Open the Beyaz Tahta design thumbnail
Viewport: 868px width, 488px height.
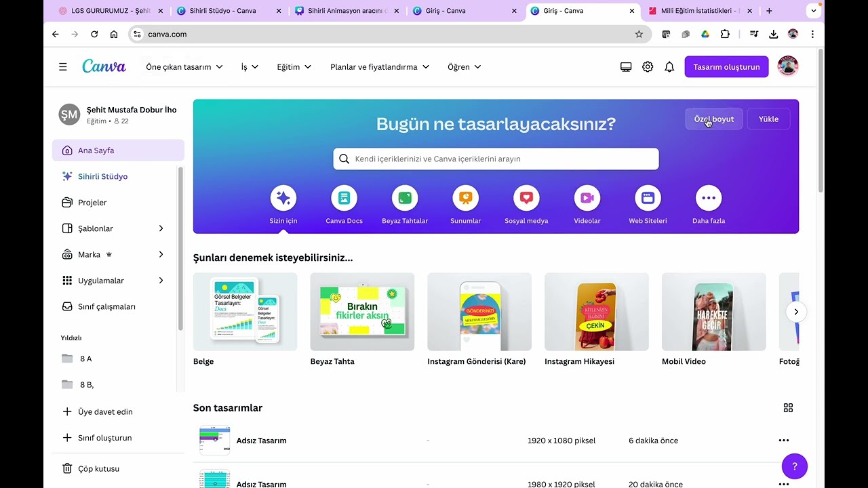tap(362, 312)
